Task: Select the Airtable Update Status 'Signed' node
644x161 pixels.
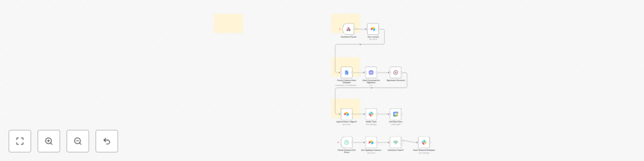Action: click(347, 114)
